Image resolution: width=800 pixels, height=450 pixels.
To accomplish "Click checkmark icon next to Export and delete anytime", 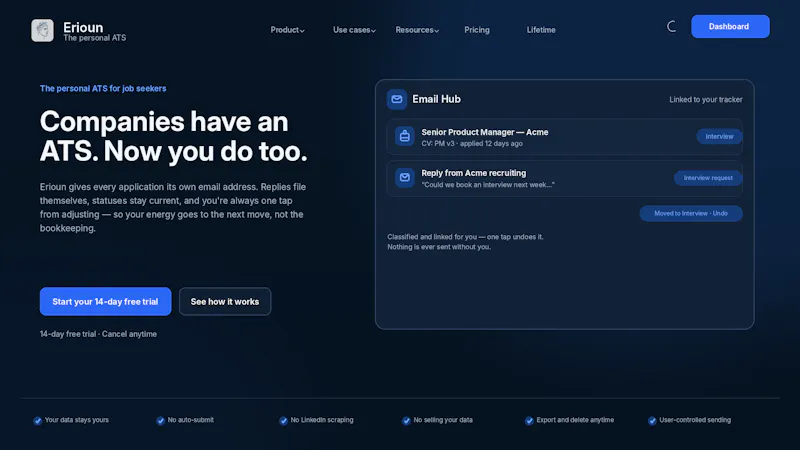I will (529, 420).
